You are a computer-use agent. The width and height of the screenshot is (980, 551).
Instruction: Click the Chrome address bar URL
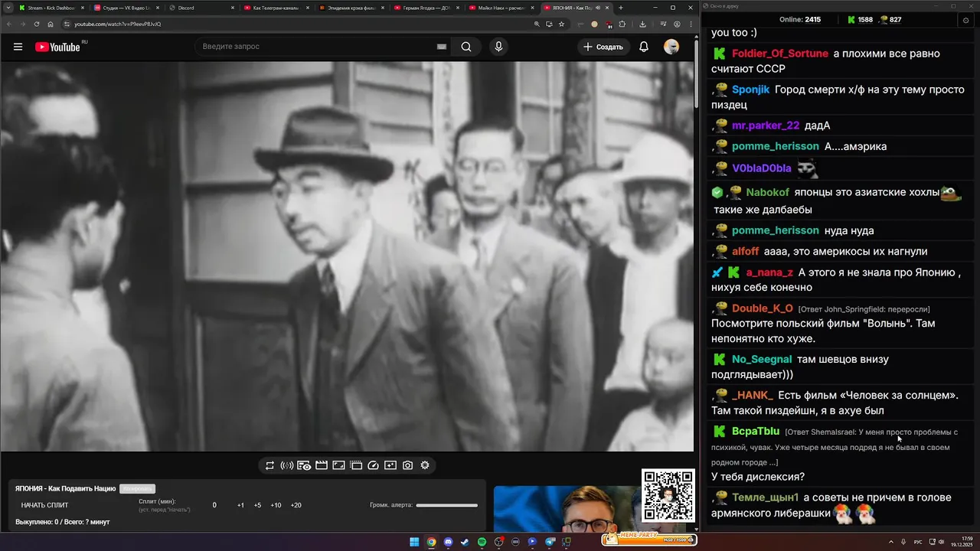(118, 24)
